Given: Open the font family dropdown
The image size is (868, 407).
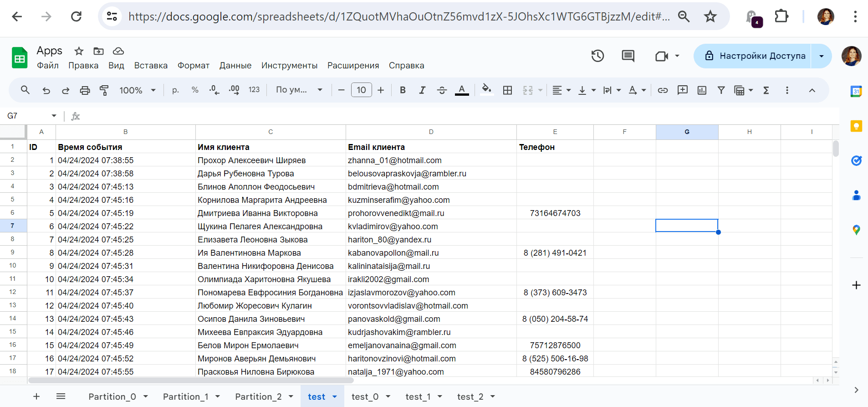Looking at the screenshot, I should click(299, 90).
